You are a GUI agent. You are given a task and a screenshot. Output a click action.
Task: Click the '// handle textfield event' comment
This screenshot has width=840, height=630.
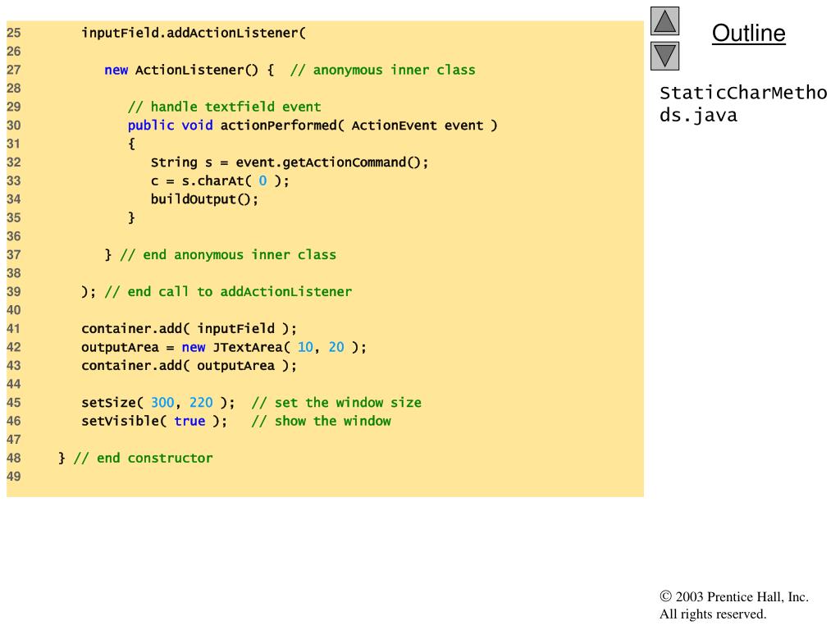[225, 107]
